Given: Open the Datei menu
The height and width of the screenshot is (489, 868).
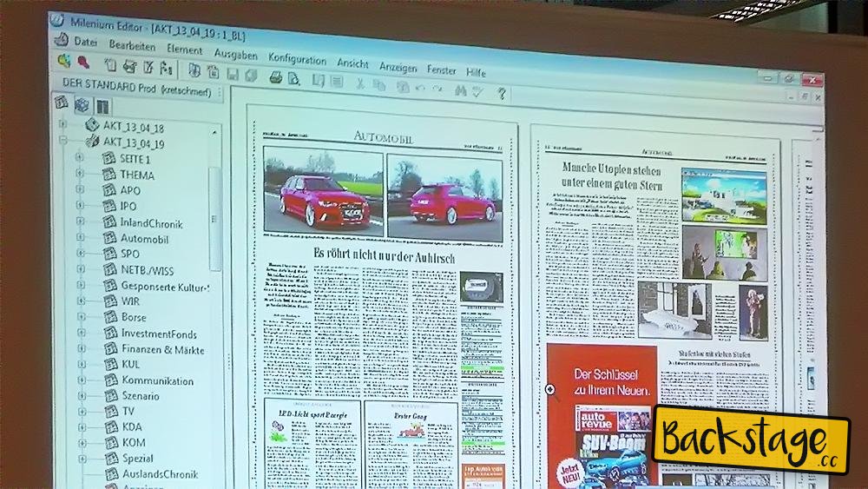Looking at the screenshot, I should [x=86, y=42].
